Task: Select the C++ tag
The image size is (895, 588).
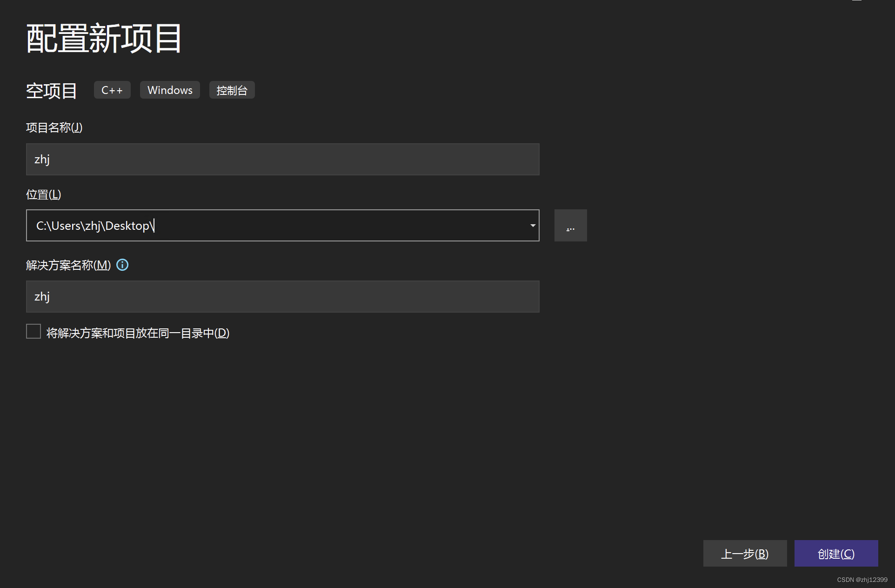Action: 112,90
